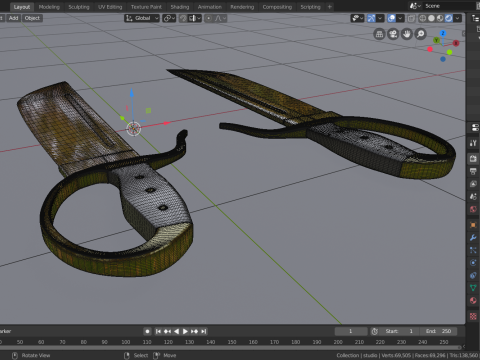480x360 pixels.
Task: Switch to the UV Editing workspace tab
Action: pyautogui.click(x=110, y=7)
